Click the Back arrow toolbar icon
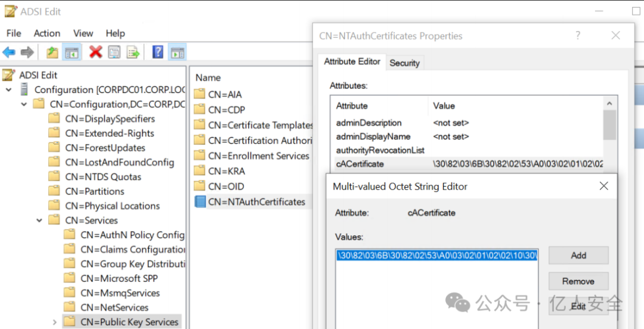 (9, 52)
